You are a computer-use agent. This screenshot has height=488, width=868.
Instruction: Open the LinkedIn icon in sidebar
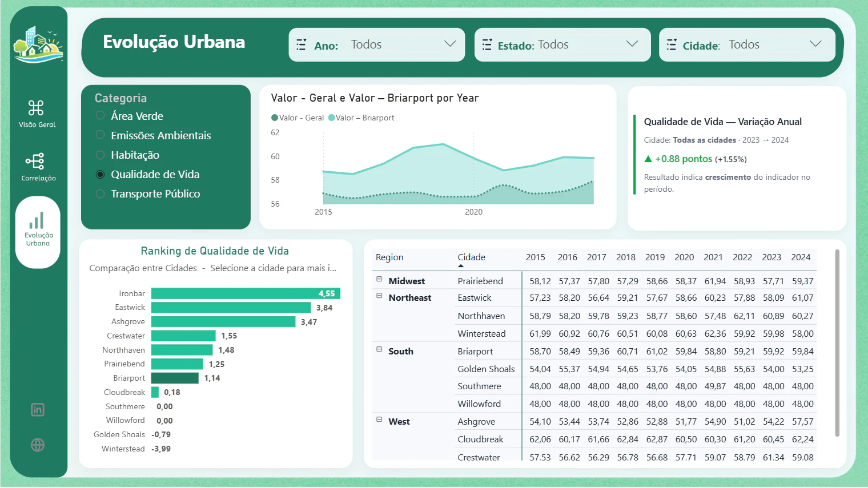38,410
